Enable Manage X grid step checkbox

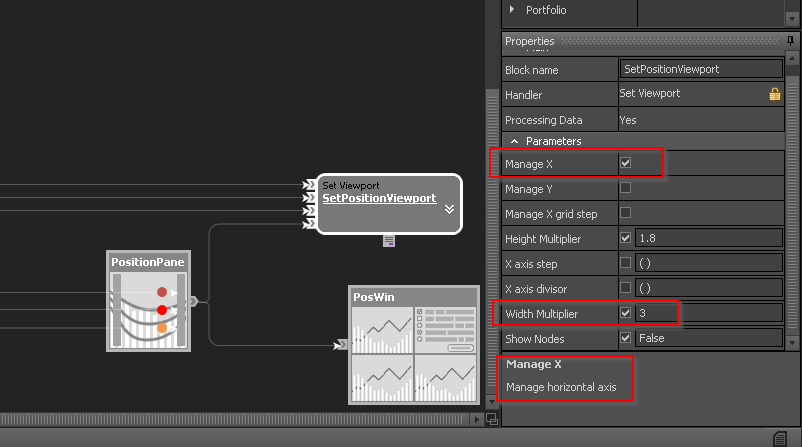click(x=626, y=213)
